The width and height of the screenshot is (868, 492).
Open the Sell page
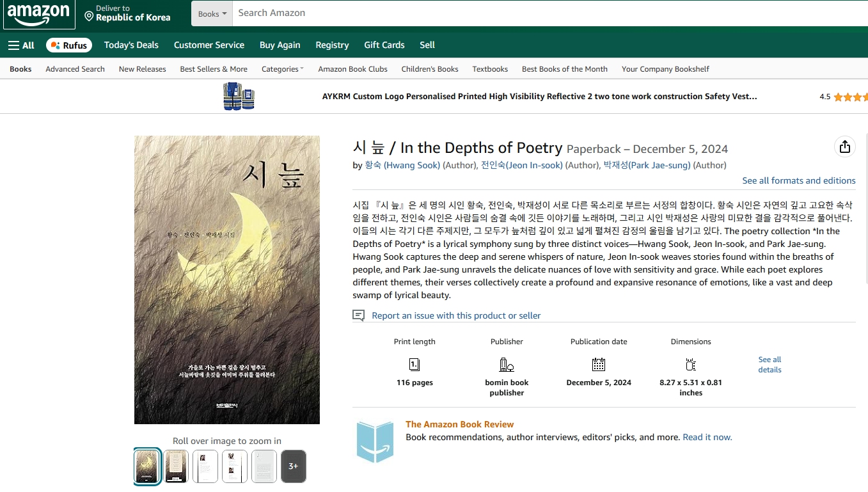(x=427, y=45)
